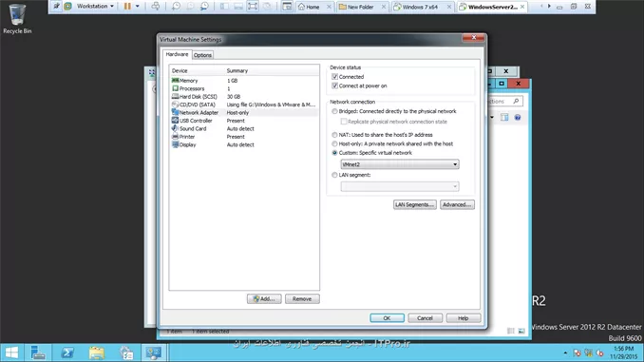Launch PowerShell from the taskbar
644x362 pixels.
click(67, 352)
